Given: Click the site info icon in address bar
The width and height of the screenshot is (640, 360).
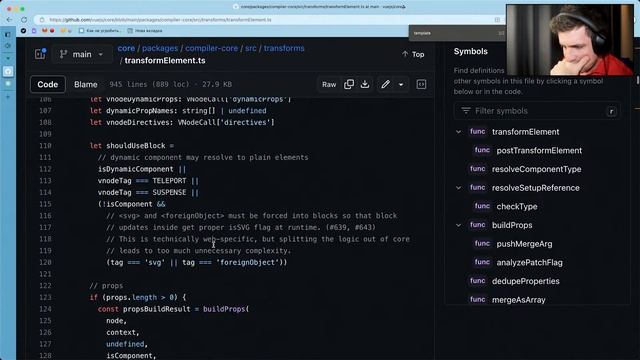Looking at the screenshot, I should (42, 20).
